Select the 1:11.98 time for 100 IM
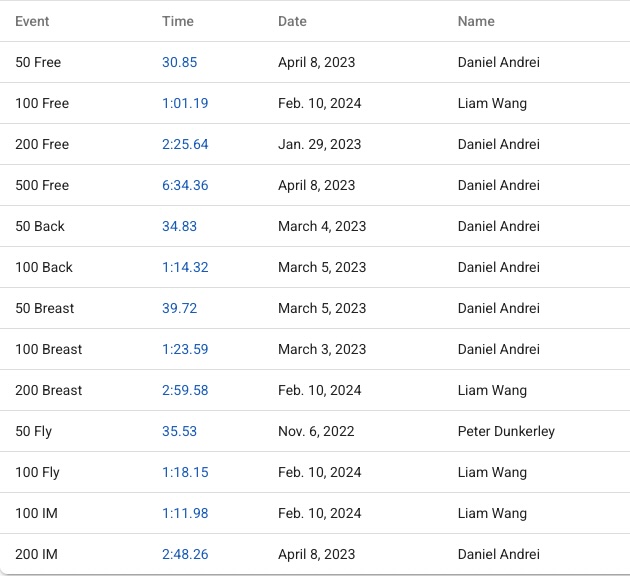 tap(185, 513)
